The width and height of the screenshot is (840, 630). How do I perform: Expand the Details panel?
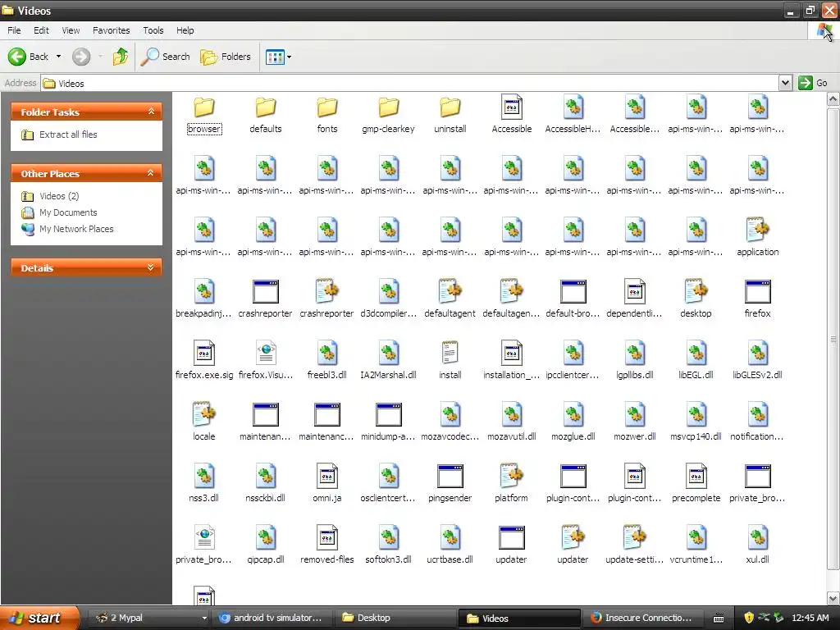[x=151, y=267]
